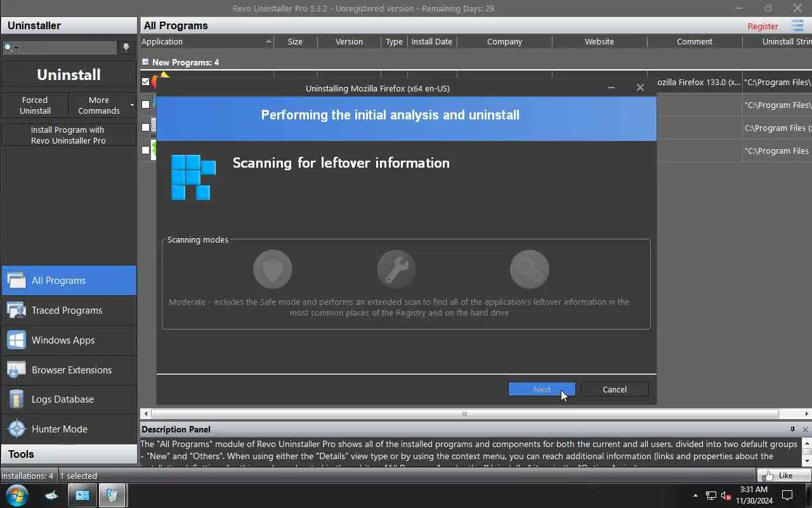Image resolution: width=812 pixels, height=508 pixels.
Task: Close the Uninstalling Mozilla Firefox dialog
Action: pos(640,88)
